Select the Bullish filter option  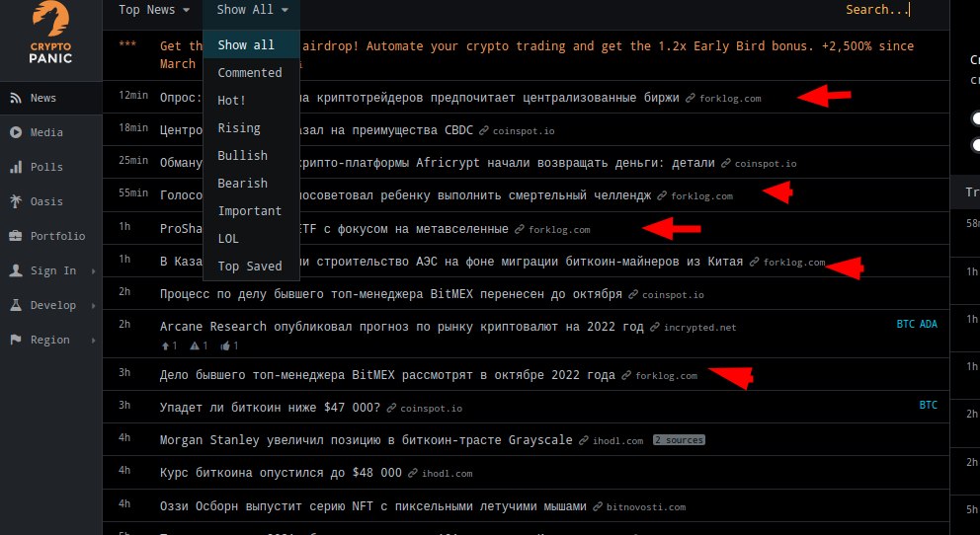242,155
